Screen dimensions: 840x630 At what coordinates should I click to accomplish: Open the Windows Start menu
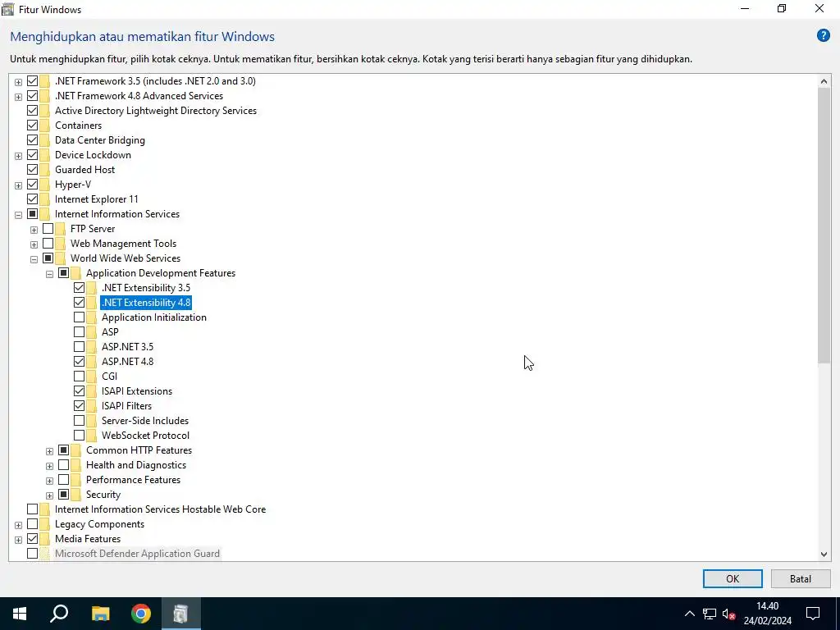click(20, 614)
